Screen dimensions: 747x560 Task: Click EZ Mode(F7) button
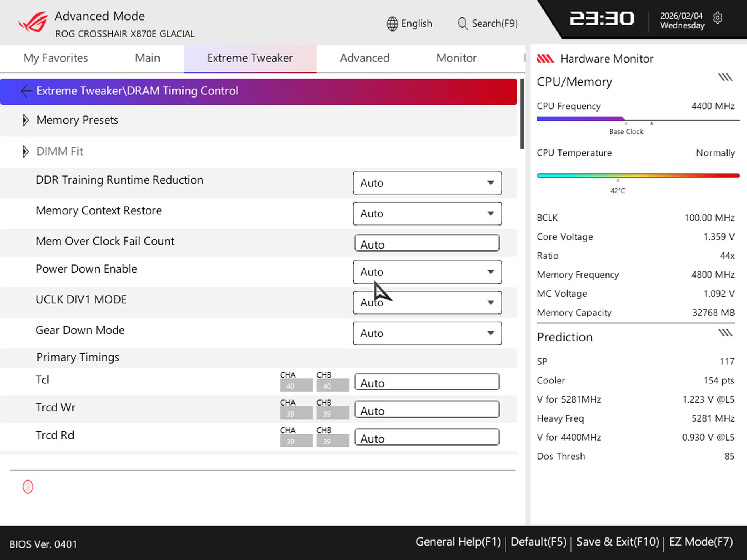pyautogui.click(x=701, y=542)
